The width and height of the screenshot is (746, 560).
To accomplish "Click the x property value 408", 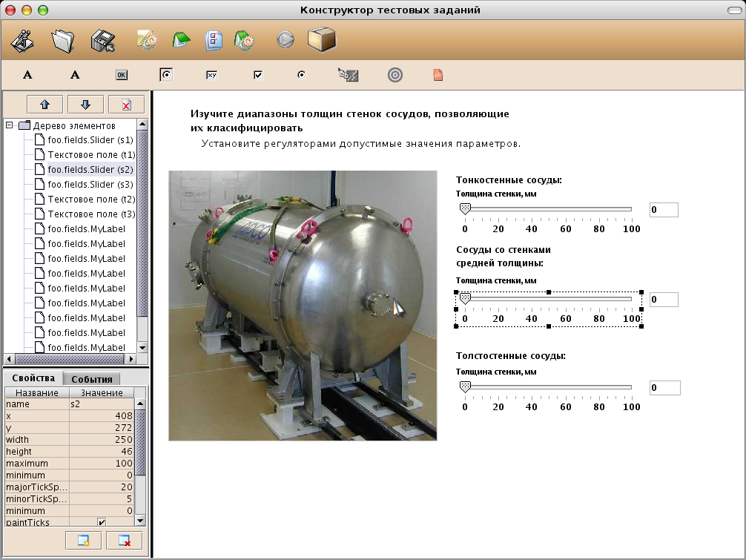I will pos(102,416).
